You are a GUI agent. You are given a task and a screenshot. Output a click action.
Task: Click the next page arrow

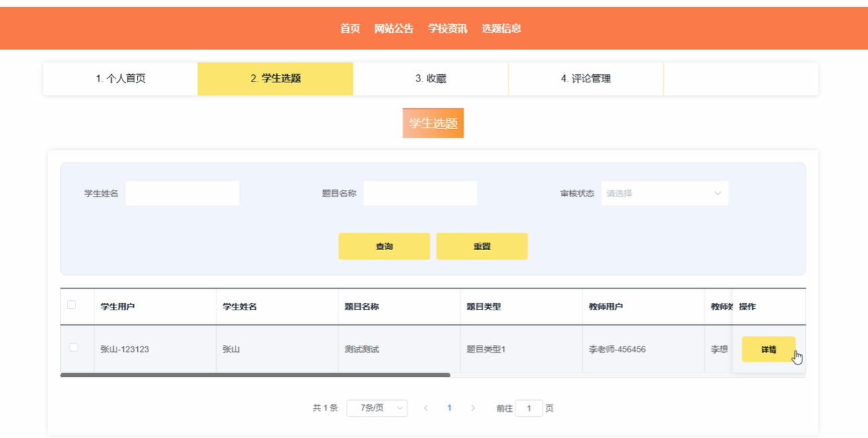(473, 408)
